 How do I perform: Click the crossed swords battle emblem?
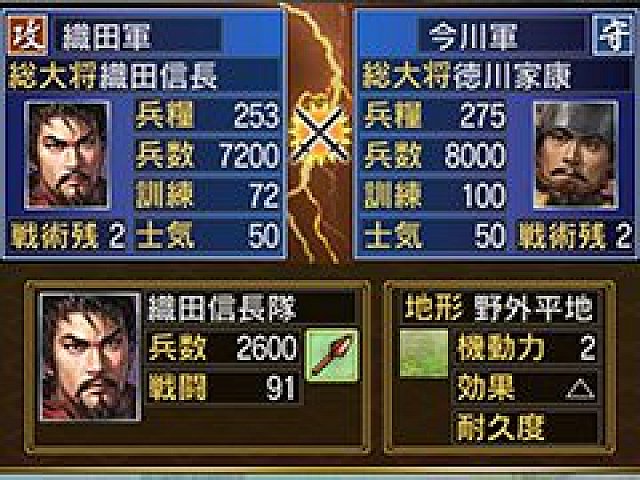321,133
